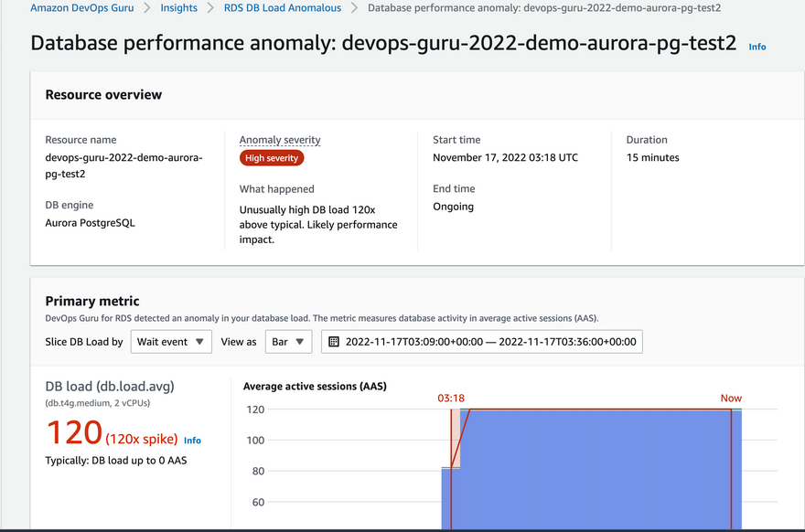This screenshot has width=805, height=532.
Task: Click Typically: DB load up to 0 AAS
Action: [116, 460]
